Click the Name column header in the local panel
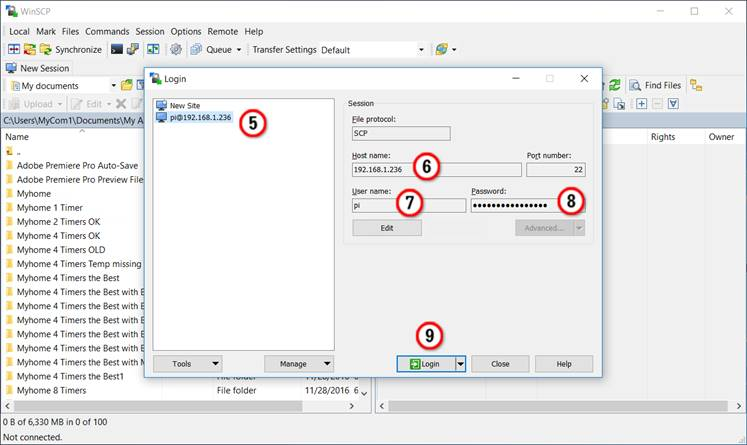This screenshot has width=747, height=445. 17,137
